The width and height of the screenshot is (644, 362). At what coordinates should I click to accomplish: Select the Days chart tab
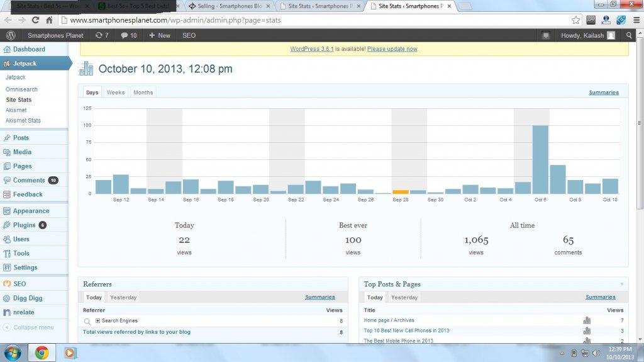(x=92, y=93)
